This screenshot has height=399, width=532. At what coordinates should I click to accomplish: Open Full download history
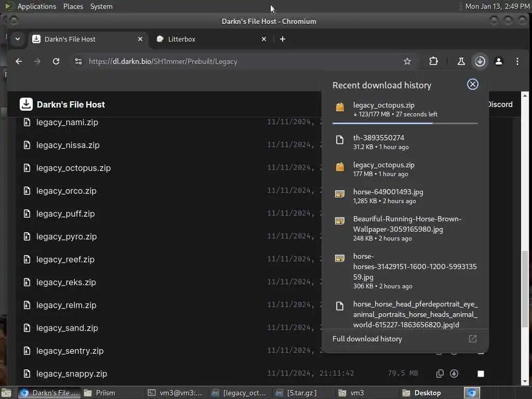pyautogui.click(x=405, y=339)
